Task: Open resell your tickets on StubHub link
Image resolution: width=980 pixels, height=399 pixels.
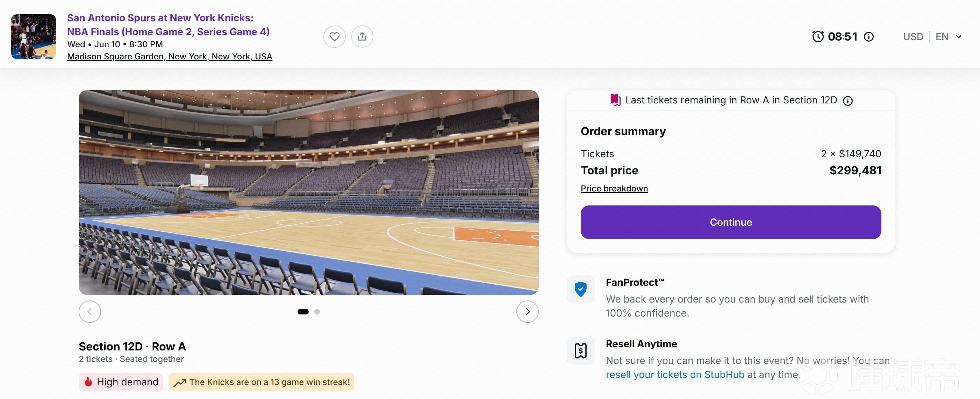Action: (675, 375)
